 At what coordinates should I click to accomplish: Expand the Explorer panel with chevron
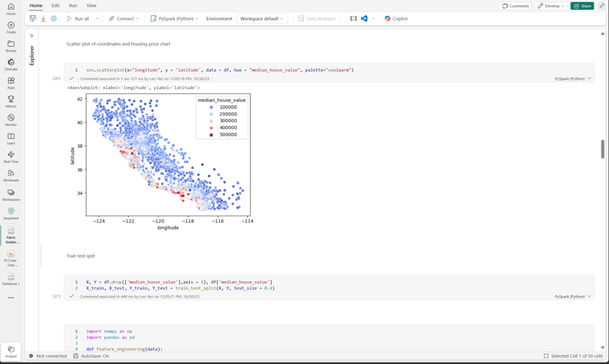tap(31, 35)
